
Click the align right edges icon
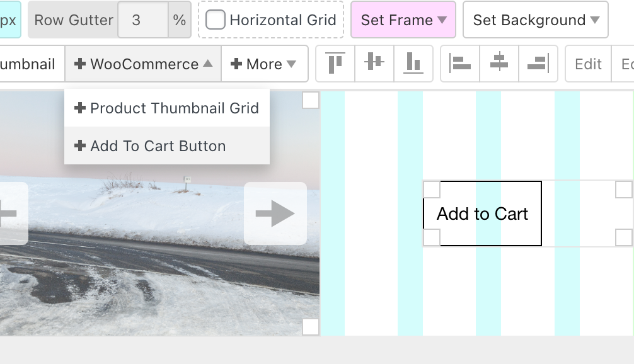click(538, 64)
